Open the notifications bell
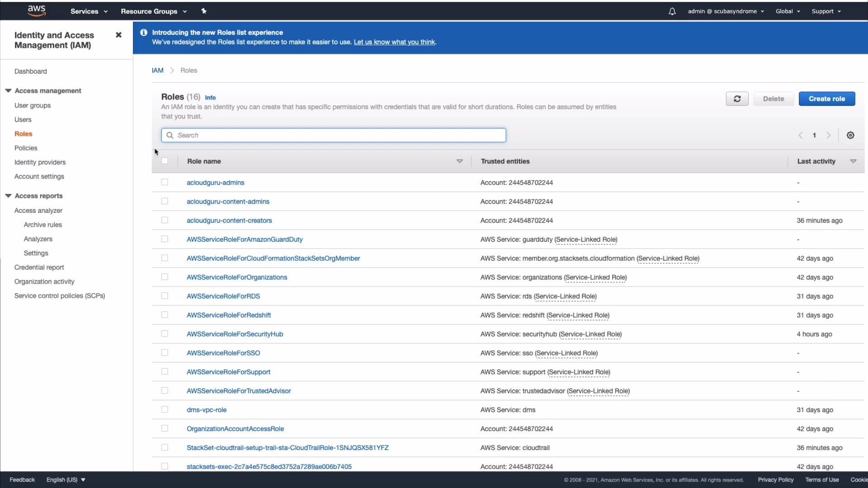This screenshot has height=488, width=868. tap(672, 11)
